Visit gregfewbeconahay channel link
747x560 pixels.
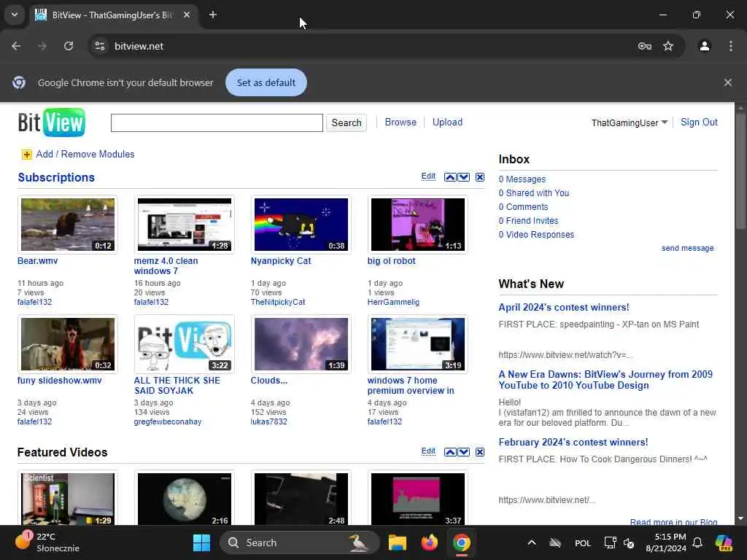coord(168,422)
